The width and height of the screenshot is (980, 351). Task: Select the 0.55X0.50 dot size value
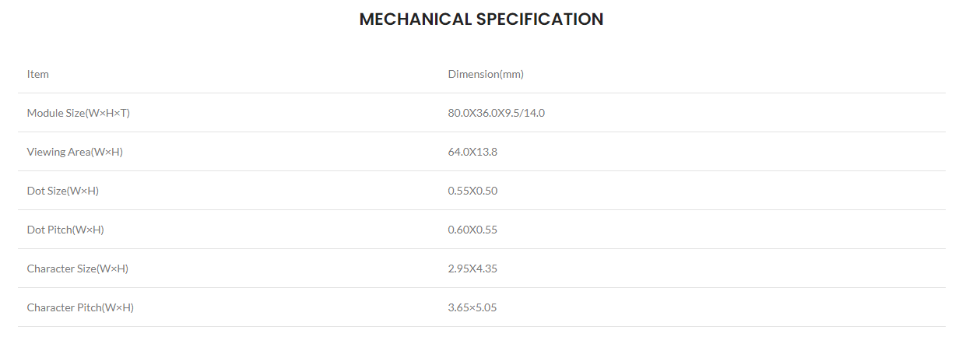(472, 191)
